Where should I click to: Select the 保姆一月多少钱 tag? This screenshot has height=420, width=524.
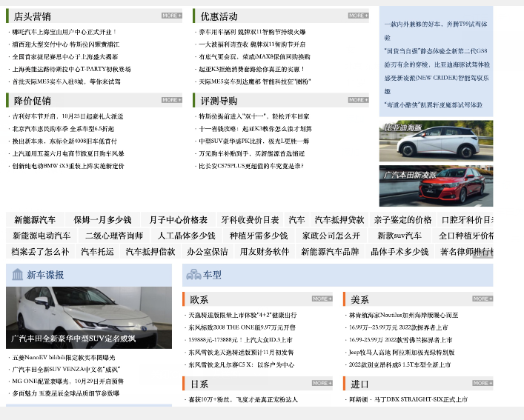(102, 220)
